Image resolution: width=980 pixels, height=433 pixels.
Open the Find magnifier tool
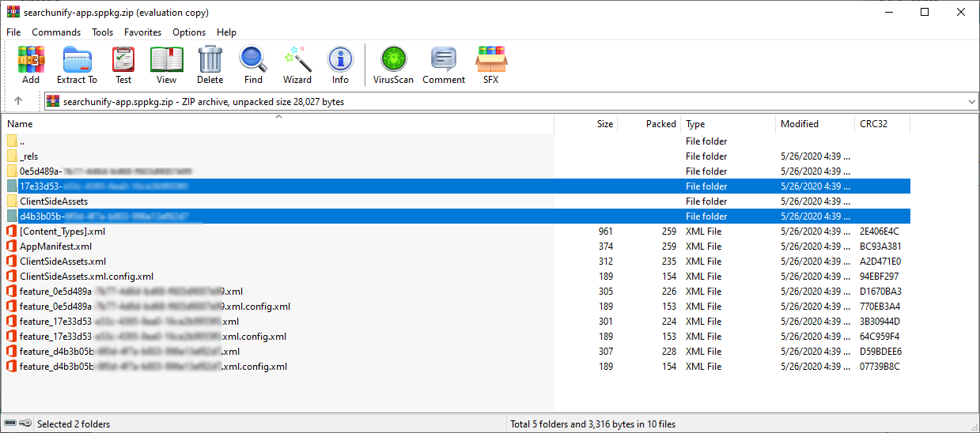pos(253,64)
